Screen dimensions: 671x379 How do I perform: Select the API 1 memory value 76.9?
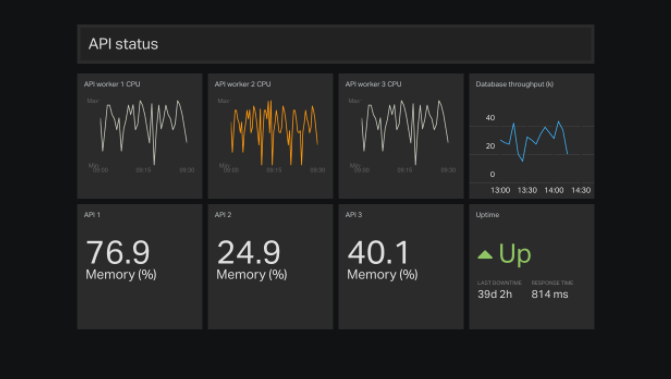point(118,252)
